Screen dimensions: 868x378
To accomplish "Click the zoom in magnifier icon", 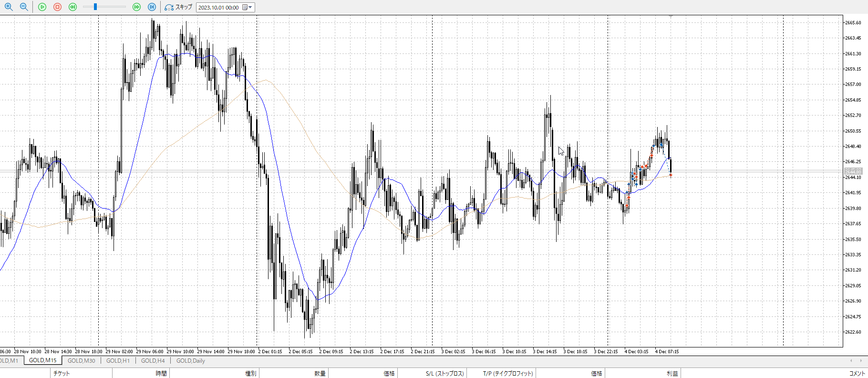I will click(x=9, y=7).
